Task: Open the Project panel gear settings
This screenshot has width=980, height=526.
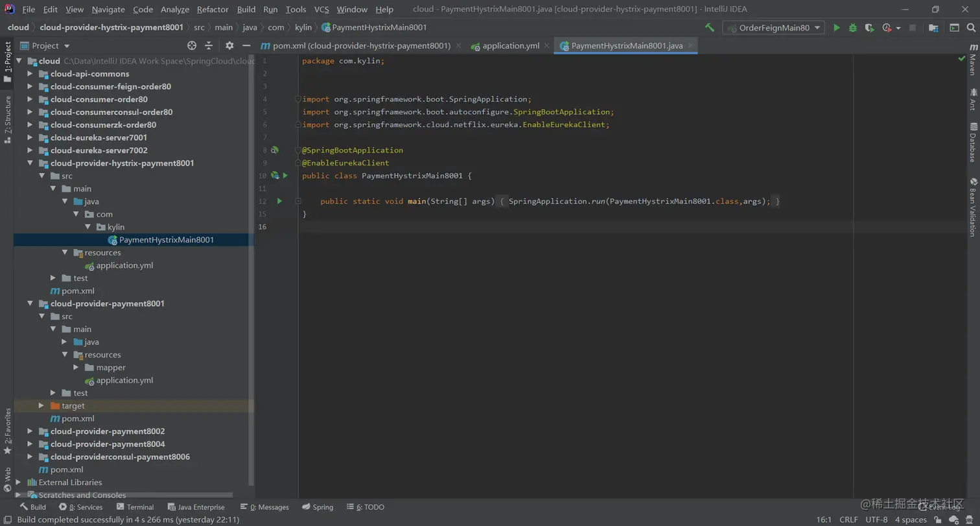Action: coord(229,46)
